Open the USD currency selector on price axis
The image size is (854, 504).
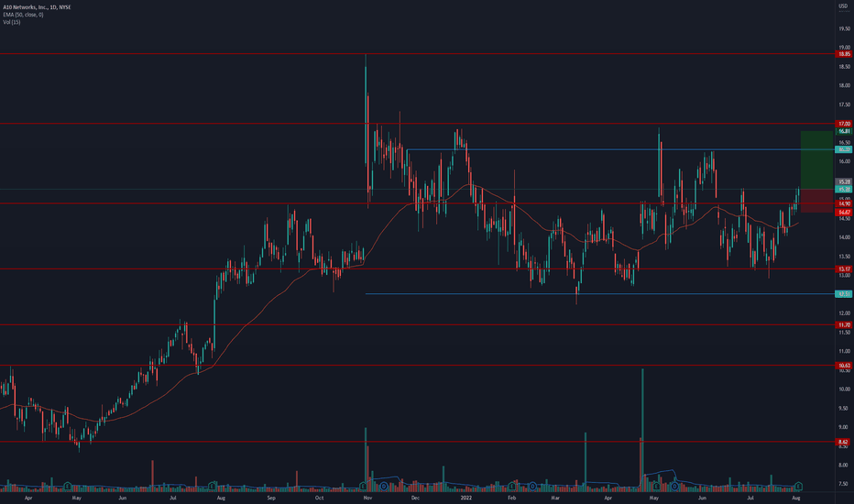844,6
